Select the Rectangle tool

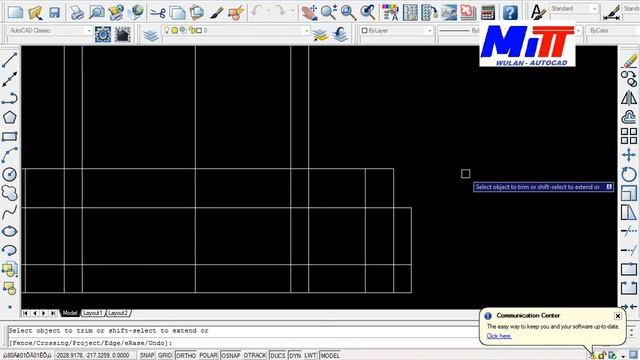[9, 136]
